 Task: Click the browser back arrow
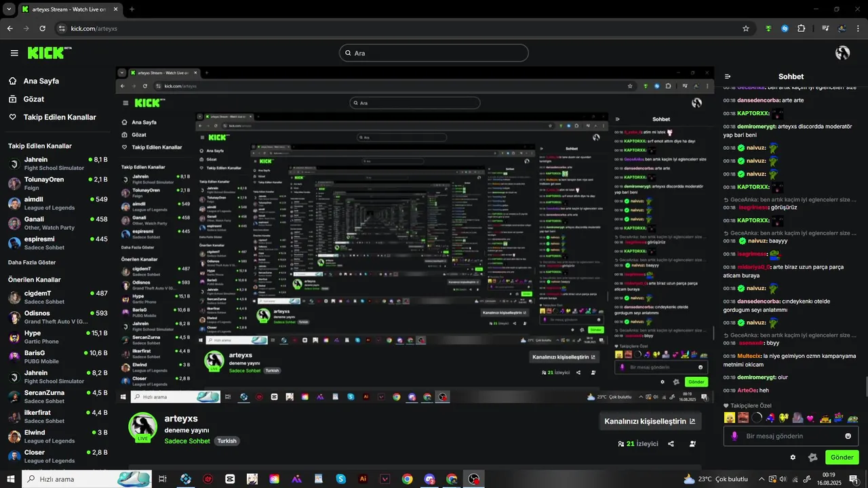[x=9, y=28]
